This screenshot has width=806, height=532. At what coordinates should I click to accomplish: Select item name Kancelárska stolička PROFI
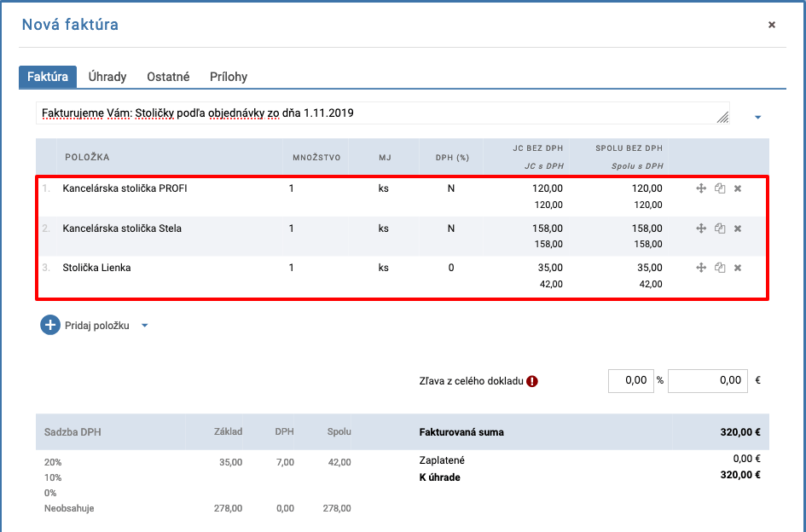125,188
